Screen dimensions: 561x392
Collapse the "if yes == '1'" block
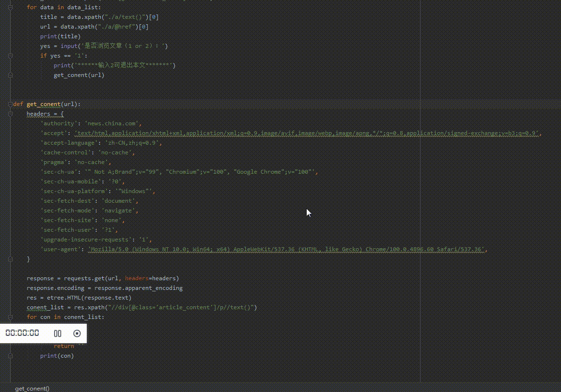[x=10, y=55]
